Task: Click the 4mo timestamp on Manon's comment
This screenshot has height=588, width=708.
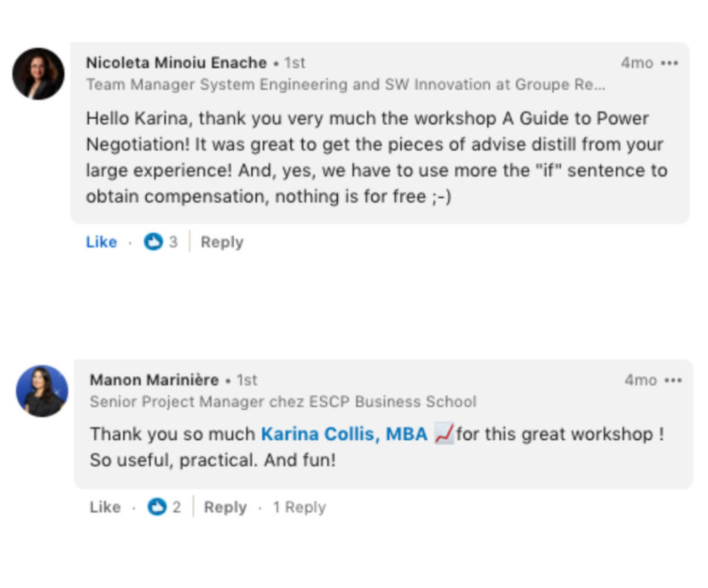Action: point(640,380)
